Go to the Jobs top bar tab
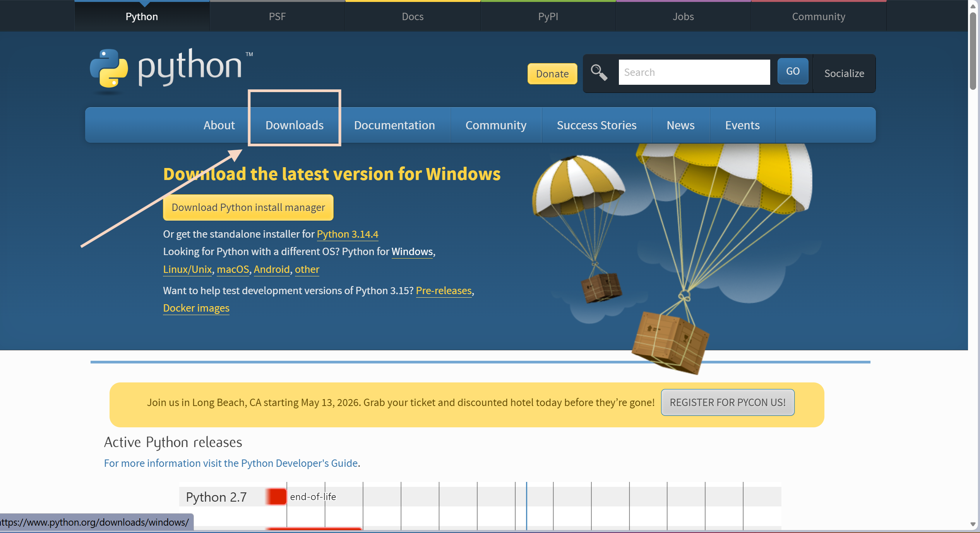 tap(683, 17)
